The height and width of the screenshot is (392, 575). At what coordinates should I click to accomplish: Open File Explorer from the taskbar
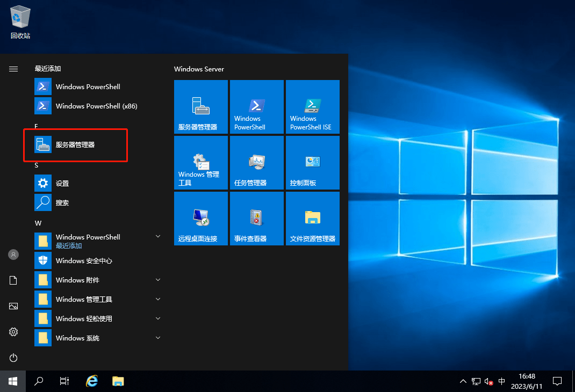(x=118, y=381)
